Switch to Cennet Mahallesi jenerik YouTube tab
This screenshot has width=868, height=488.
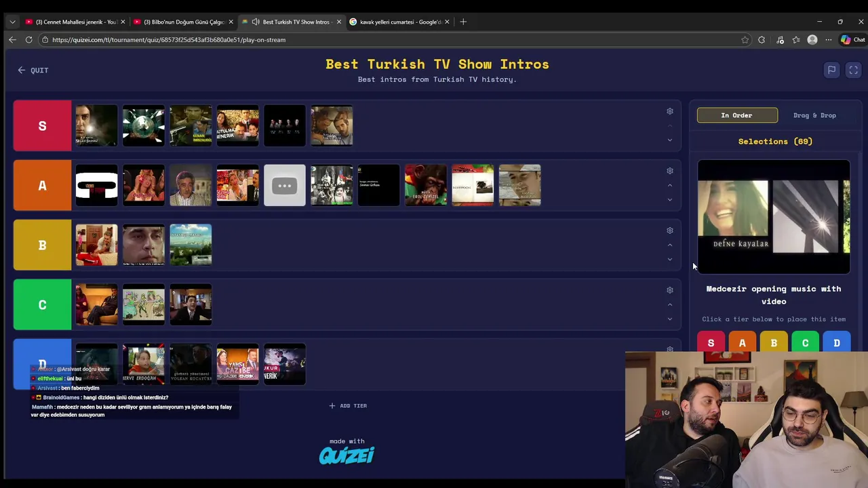click(x=74, y=22)
